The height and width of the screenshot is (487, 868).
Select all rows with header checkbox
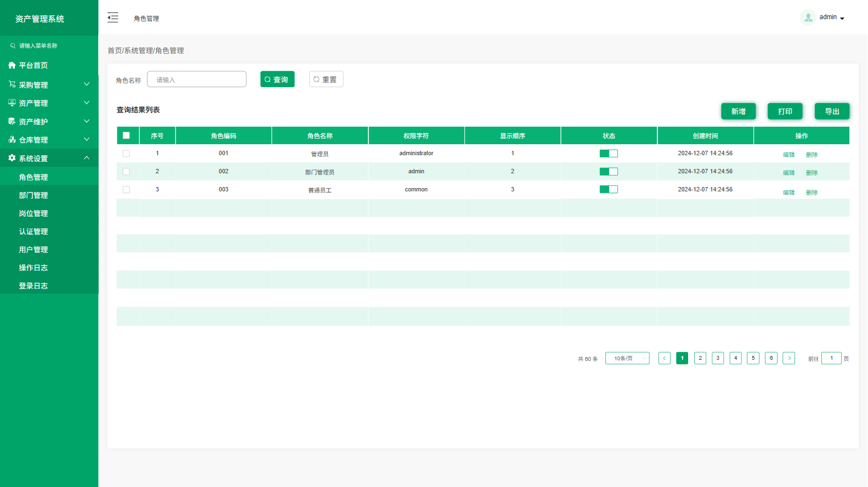126,135
